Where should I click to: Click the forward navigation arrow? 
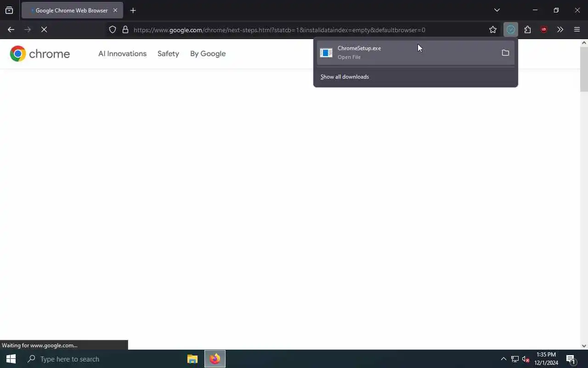click(x=28, y=29)
